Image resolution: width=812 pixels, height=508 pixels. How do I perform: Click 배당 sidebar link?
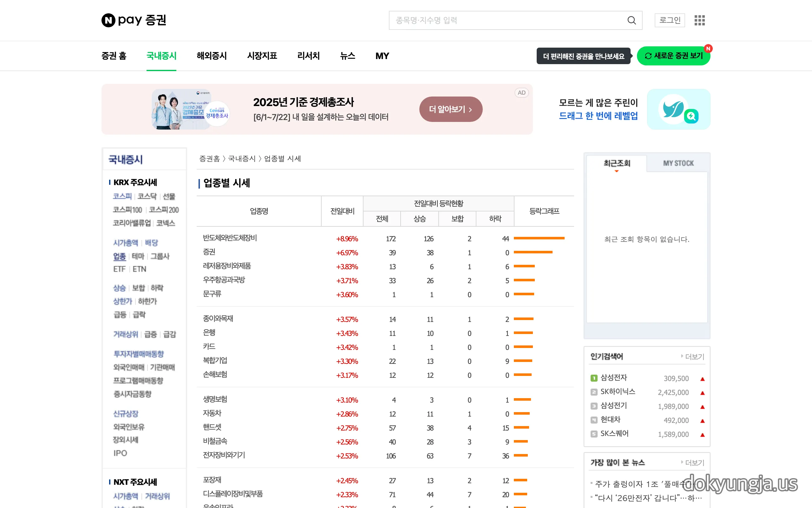coord(151,243)
